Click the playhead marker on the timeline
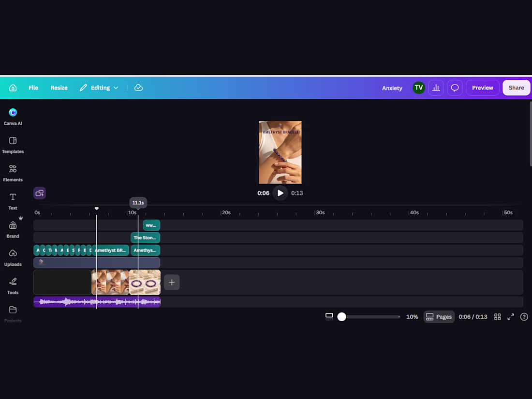Image resolution: width=532 pixels, height=399 pixels. pos(97,208)
